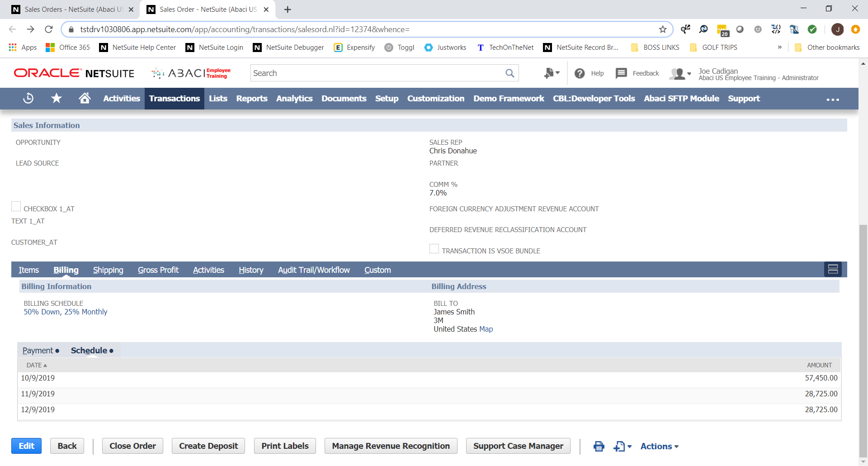Click the new document icon beside print
Viewport: 868px width, 466px height.
pyautogui.click(x=619, y=446)
